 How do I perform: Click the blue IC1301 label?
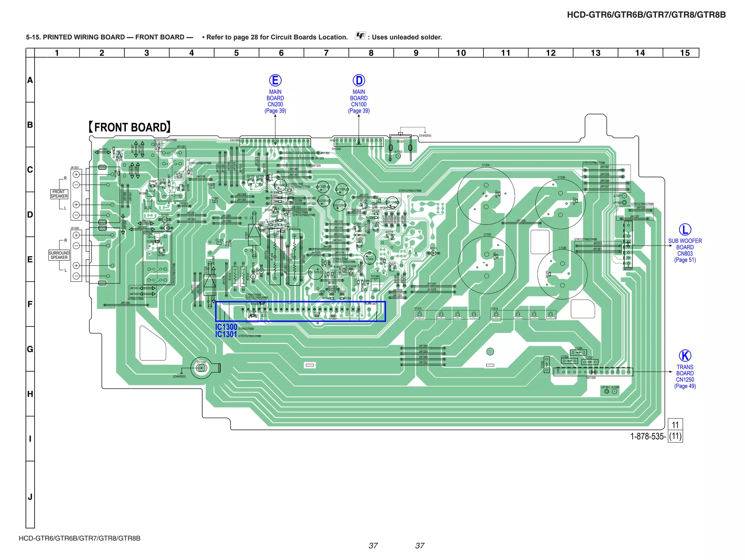[226, 335]
